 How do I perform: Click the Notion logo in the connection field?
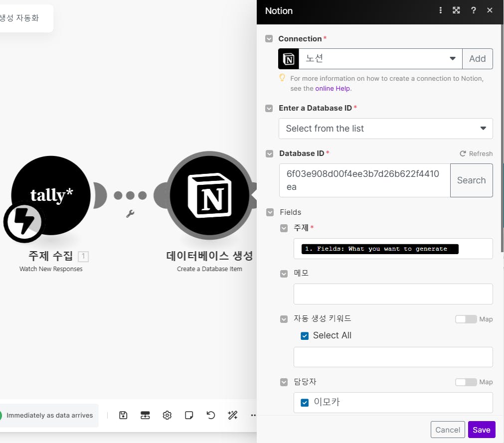click(289, 59)
